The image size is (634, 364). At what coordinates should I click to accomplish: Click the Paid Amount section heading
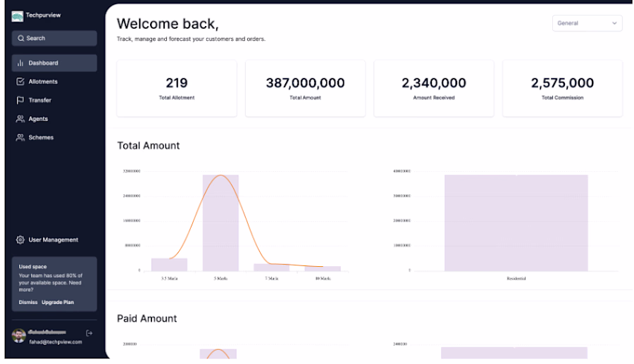147,319
